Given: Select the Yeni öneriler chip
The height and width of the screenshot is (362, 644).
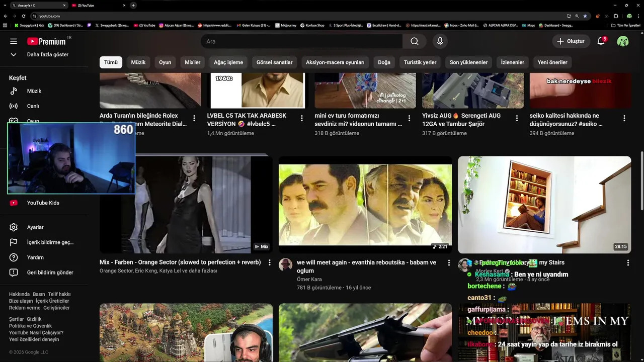Looking at the screenshot, I should pyautogui.click(x=552, y=62).
